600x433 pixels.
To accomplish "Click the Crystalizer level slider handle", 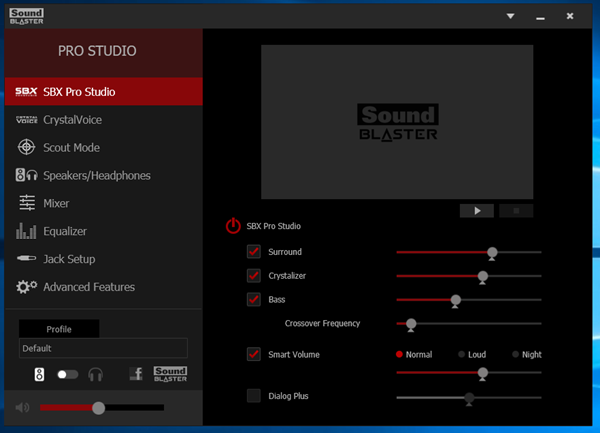I will click(x=483, y=277).
